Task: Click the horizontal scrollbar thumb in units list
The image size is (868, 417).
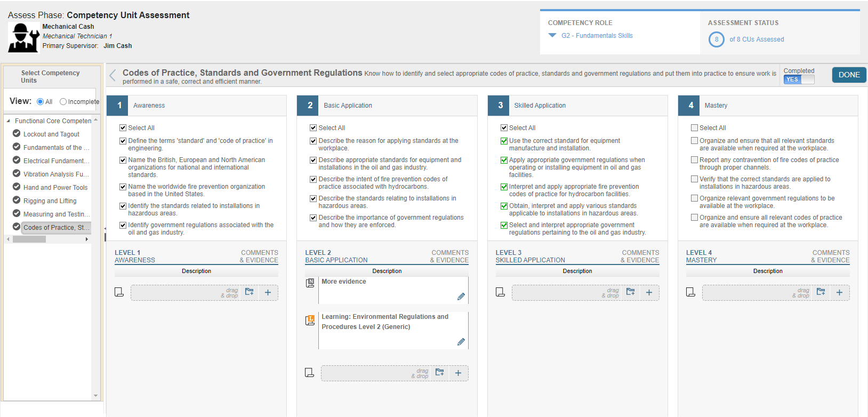Action: (29, 239)
